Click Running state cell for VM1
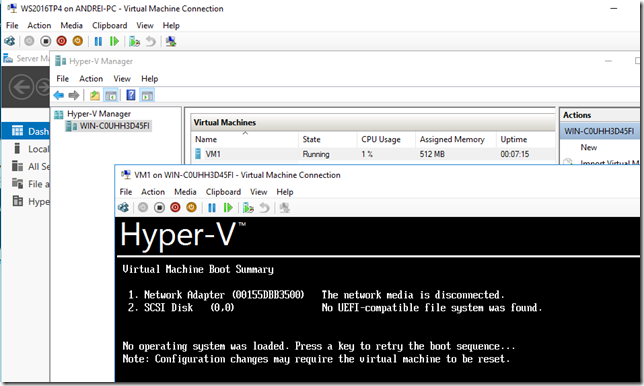644x386 pixels. [316, 154]
